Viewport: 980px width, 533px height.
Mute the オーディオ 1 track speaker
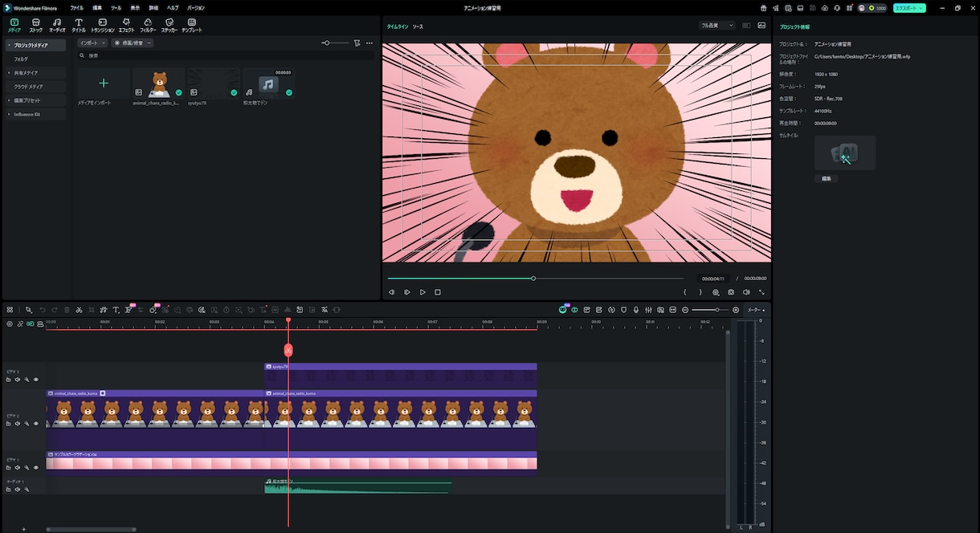coord(17,489)
